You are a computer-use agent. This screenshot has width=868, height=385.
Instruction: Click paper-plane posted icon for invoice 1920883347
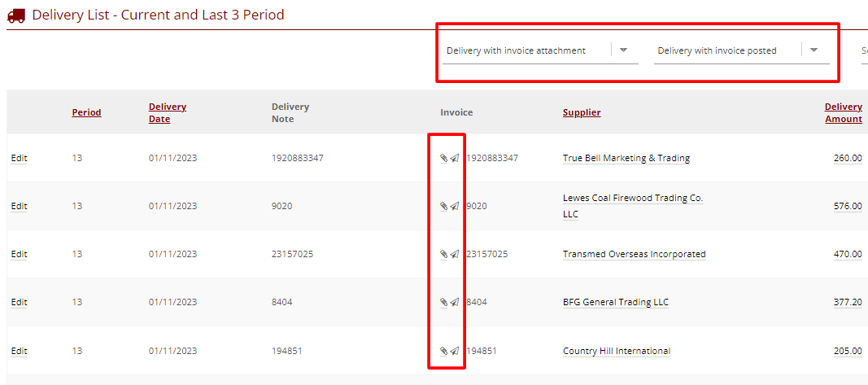click(x=455, y=158)
